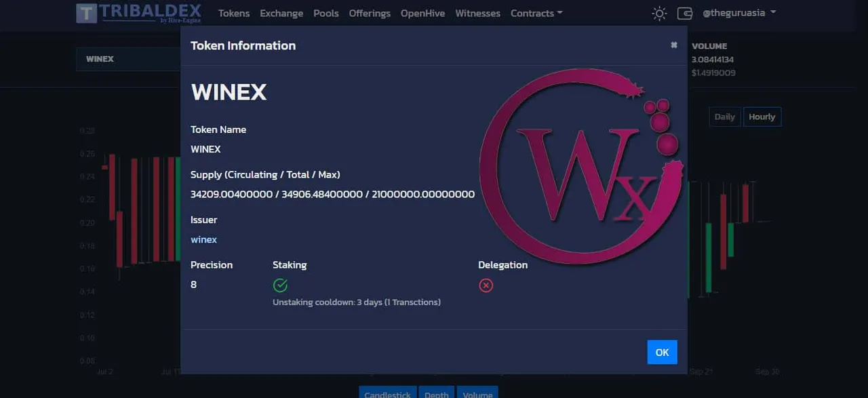Click the green Staking checkmark icon
Image resolution: width=868 pixels, height=398 pixels.
tap(280, 285)
